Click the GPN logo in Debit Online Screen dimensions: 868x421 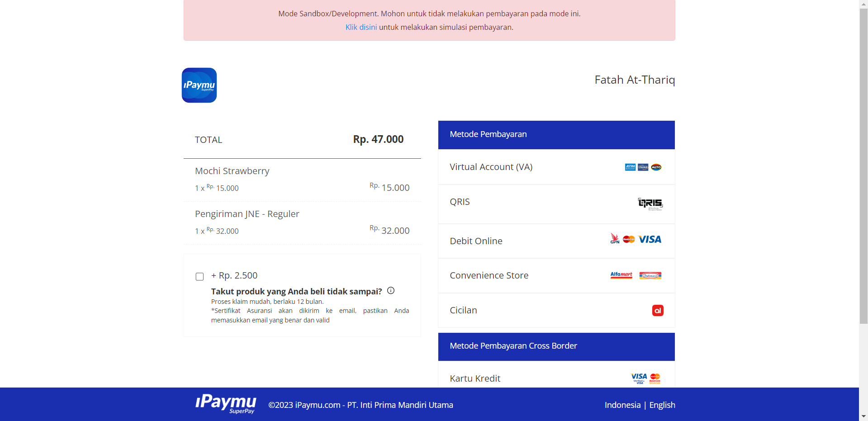(x=615, y=239)
